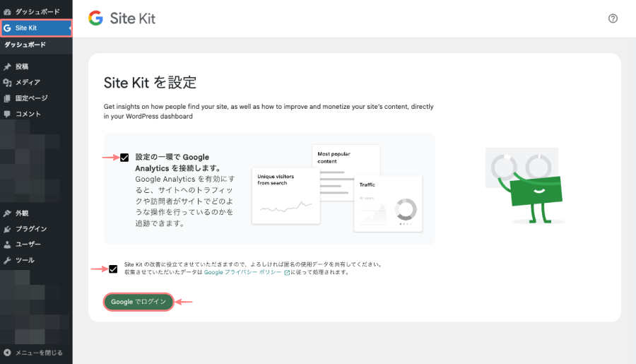Click the Site Kit を設定 heading
This screenshot has height=364, width=636.
(150, 83)
